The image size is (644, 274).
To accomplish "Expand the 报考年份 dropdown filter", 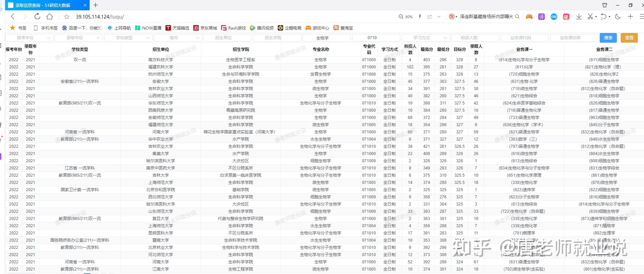I will 29,38.
